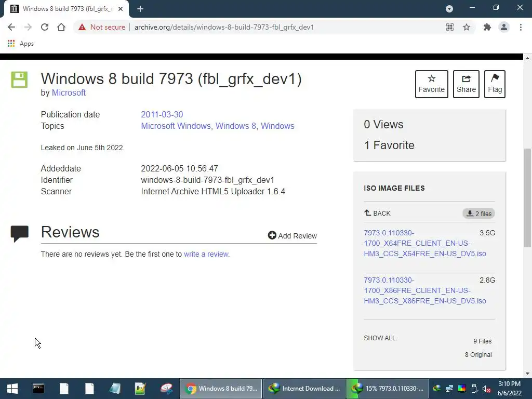Follow the write a review link
The width and height of the screenshot is (532, 399).
click(206, 254)
